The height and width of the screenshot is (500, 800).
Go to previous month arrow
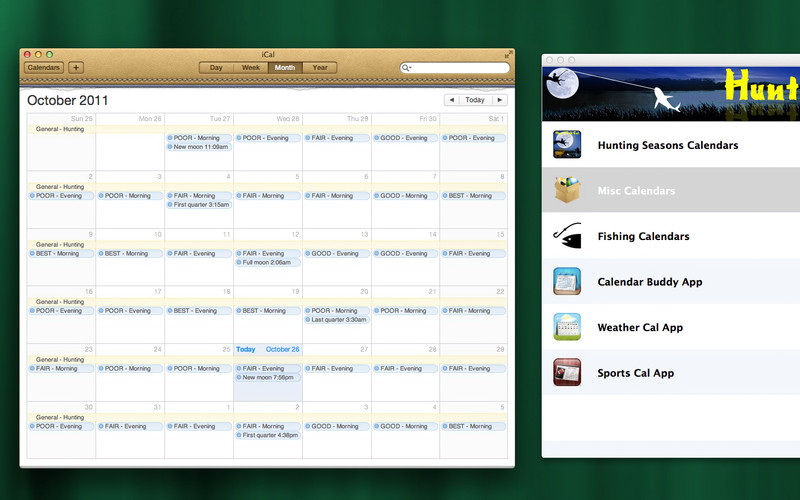(451, 100)
